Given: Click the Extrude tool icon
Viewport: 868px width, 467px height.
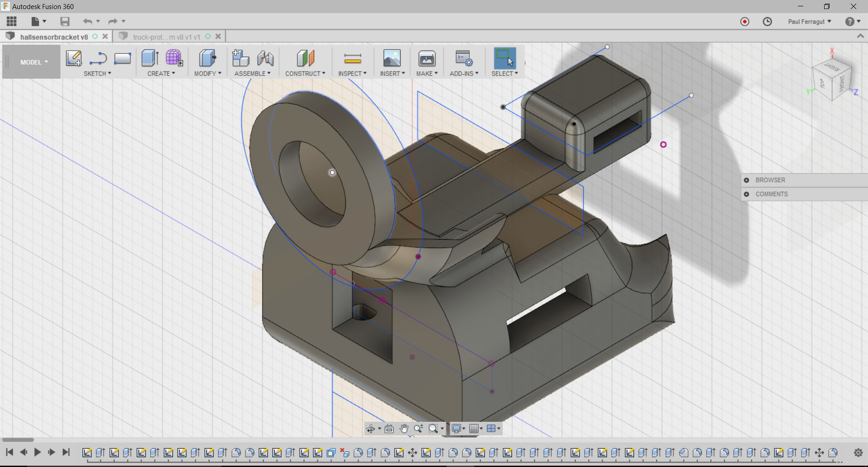Looking at the screenshot, I should [150, 58].
